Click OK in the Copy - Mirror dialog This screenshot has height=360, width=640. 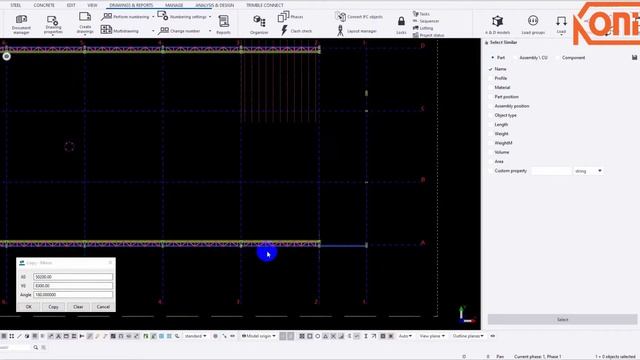point(29,307)
